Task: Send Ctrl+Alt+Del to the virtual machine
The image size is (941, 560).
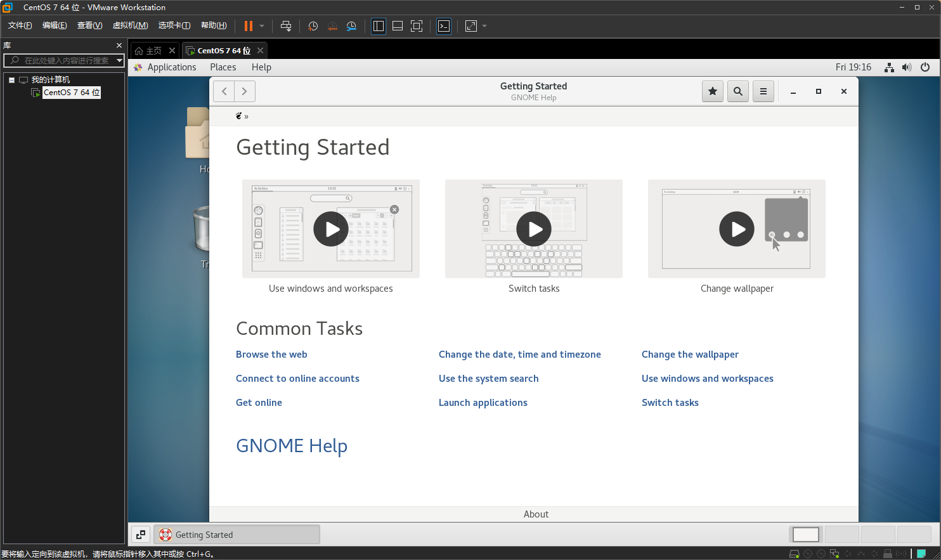Action: point(286,26)
